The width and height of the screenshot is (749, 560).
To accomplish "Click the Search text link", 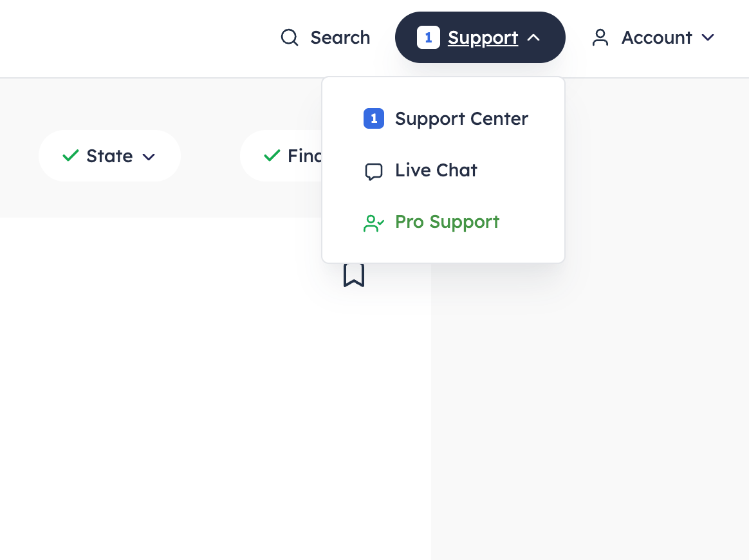I will tap(340, 38).
